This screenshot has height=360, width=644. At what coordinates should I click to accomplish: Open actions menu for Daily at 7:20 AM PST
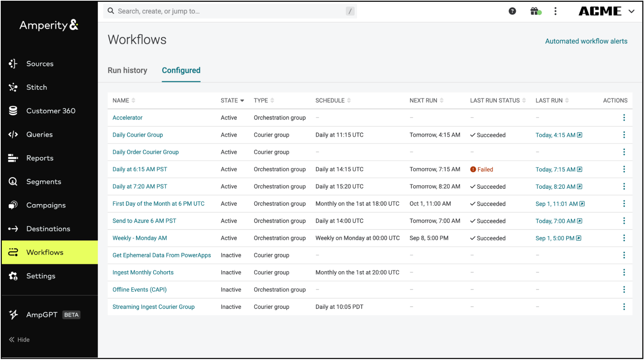(x=624, y=186)
